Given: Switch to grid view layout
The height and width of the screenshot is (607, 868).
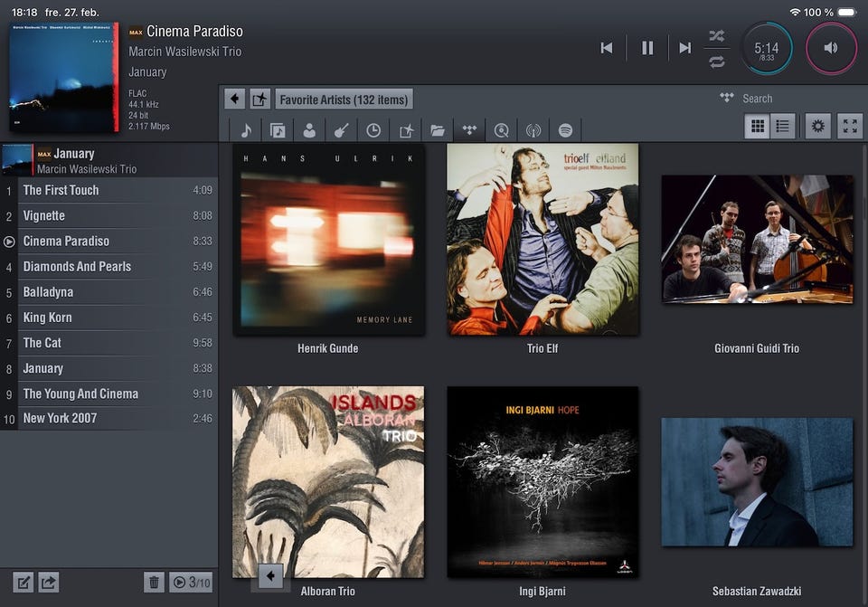Looking at the screenshot, I should (x=758, y=127).
